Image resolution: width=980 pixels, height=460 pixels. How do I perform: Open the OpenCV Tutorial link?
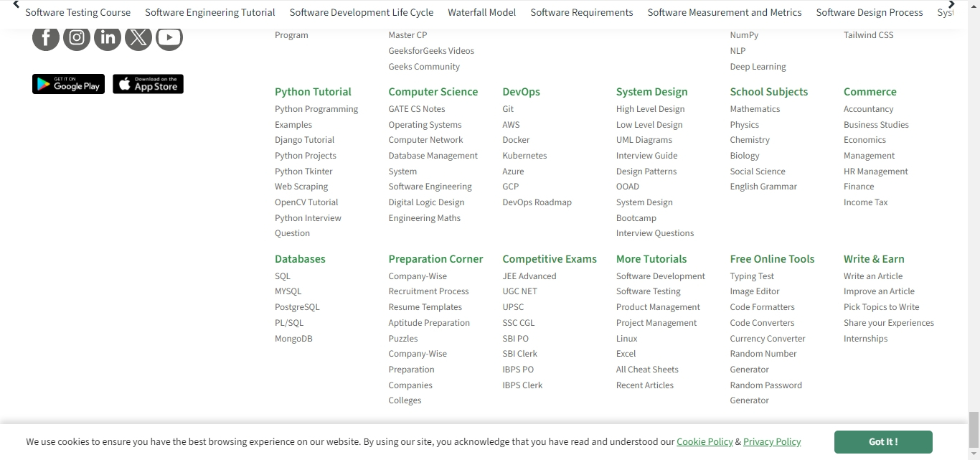point(306,202)
